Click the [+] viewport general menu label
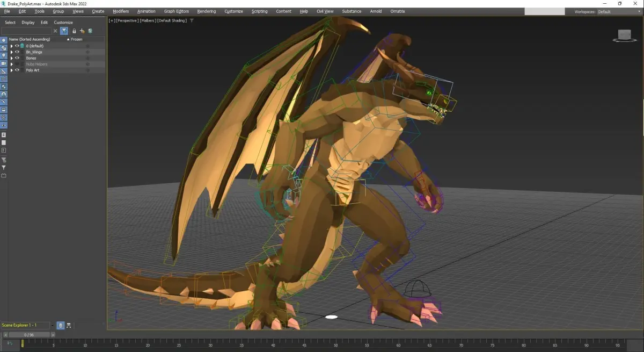Screen dimensions: 644x352 point(112,20)
